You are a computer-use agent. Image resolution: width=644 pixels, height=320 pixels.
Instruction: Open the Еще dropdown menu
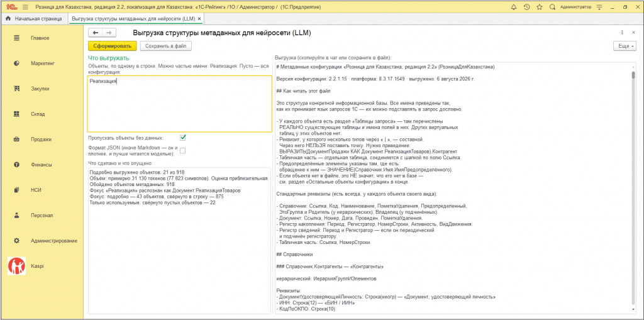[x=625, y=46]
